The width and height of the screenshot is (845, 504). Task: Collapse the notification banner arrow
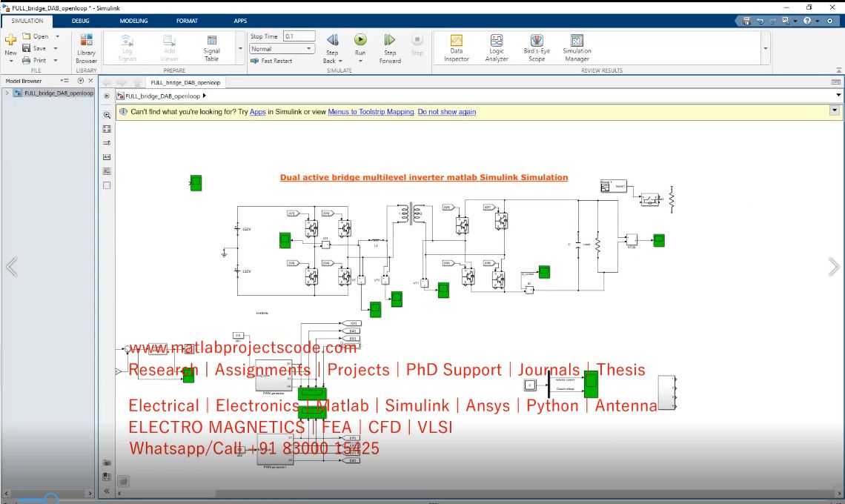pos(834,110)
